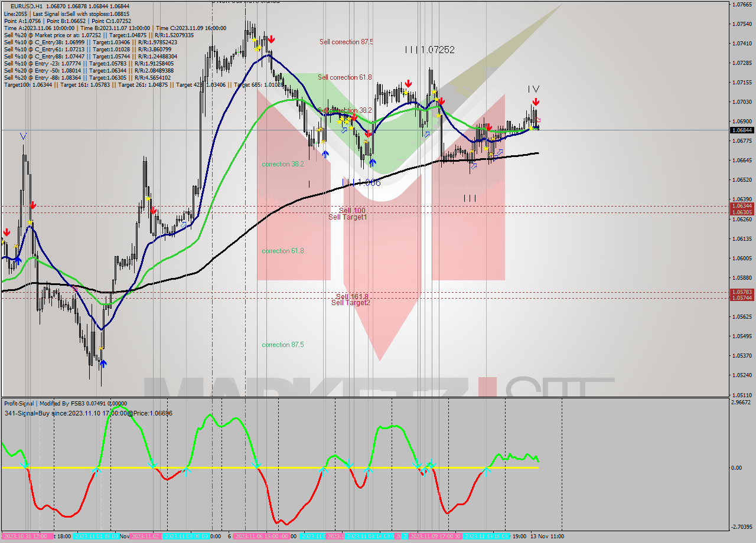The width and height of the screenshot is (756, 543).
Task: Click the 2.96672 oscillator scale value
Action: (742, 403)
